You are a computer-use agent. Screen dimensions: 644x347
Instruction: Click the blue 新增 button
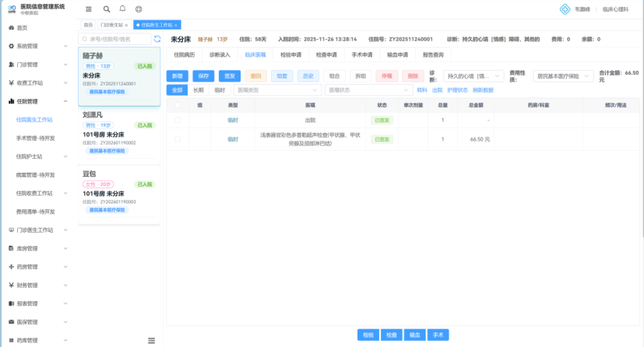(178, 76)
